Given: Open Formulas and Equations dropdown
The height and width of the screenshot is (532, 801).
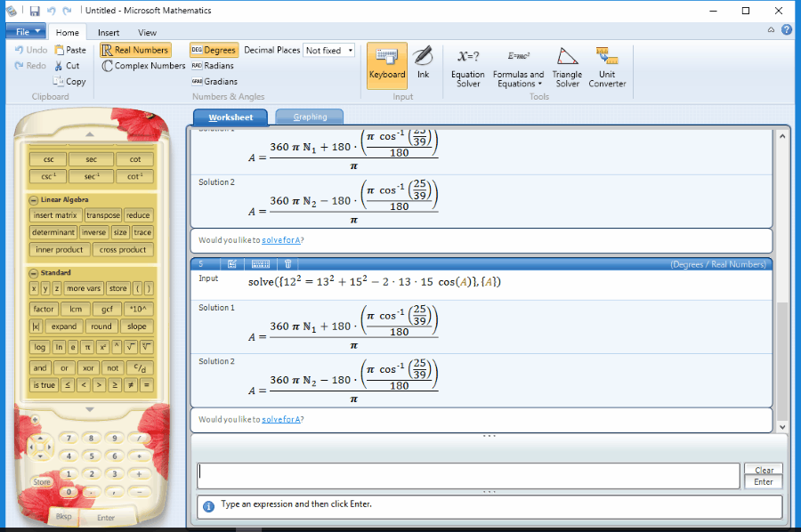Looking at the screenshot, I should point(518,69).
